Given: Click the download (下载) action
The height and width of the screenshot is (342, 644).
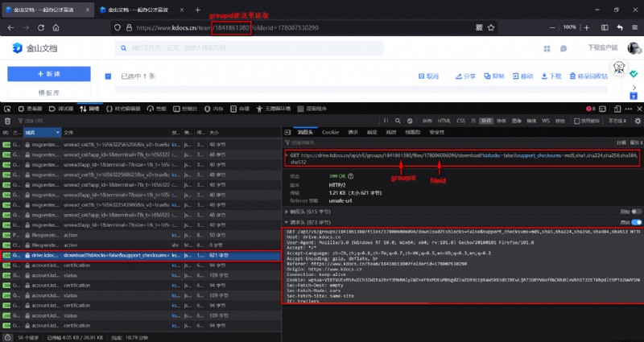Looking at the screenshot, I should [x=551, y=76].
